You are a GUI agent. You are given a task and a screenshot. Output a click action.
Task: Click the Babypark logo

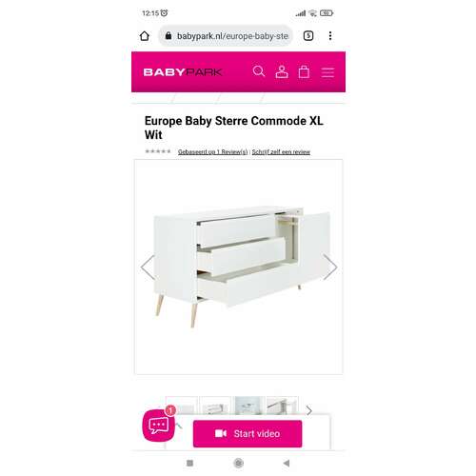pyautogui.click(x=183, y=72)
